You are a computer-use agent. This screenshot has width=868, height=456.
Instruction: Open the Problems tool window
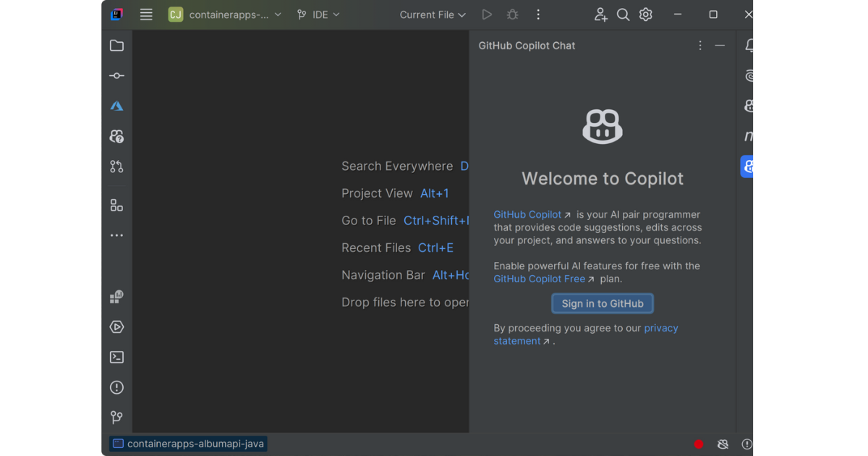(x=116, y=387)
